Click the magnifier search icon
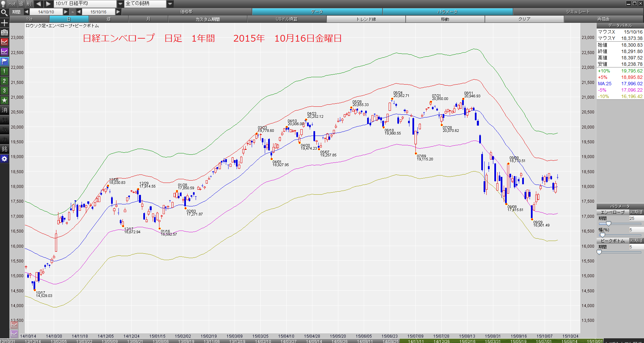 (x=4, y=13)
